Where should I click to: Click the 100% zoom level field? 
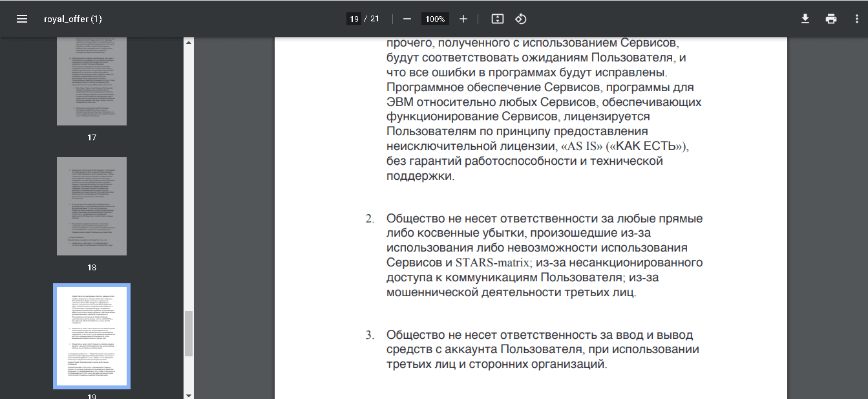[435, 19]
